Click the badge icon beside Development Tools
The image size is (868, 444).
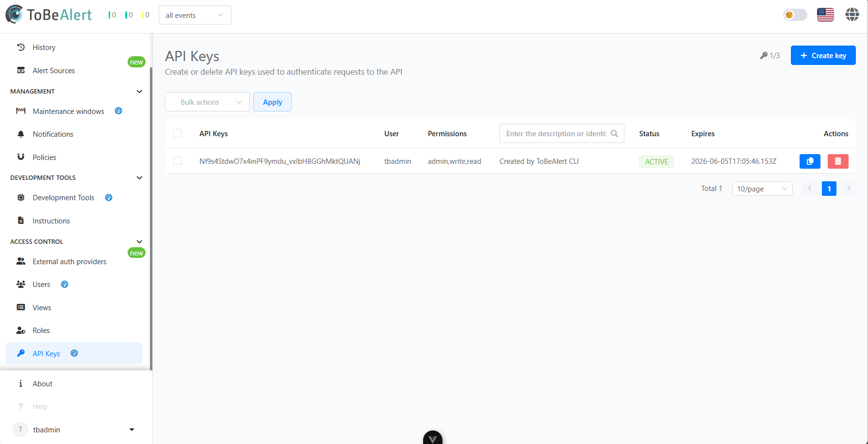(109, 197)
